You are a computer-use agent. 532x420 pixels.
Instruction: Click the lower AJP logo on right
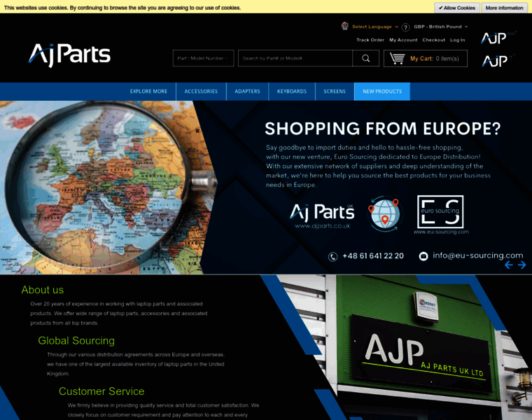point(498,61)
